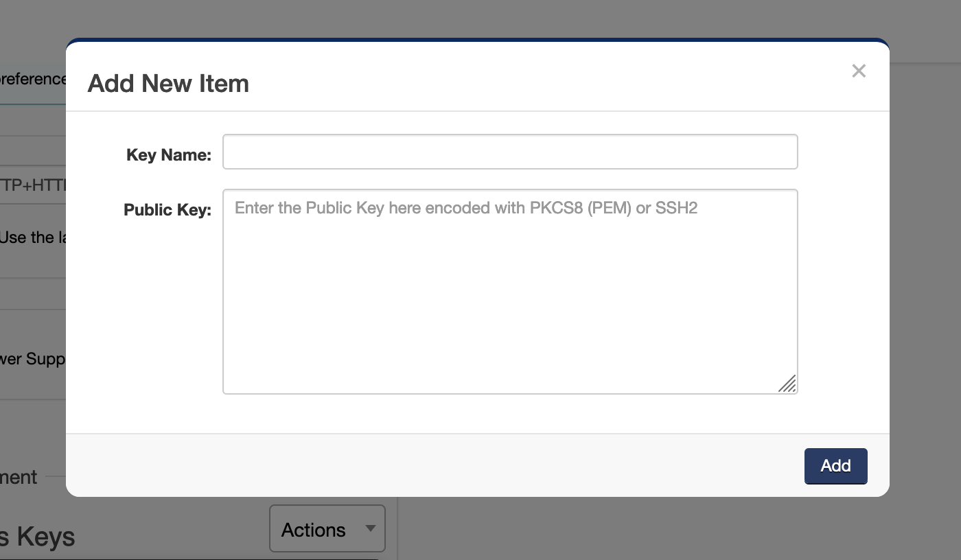Click the Key Name input field

click(510, 152)
